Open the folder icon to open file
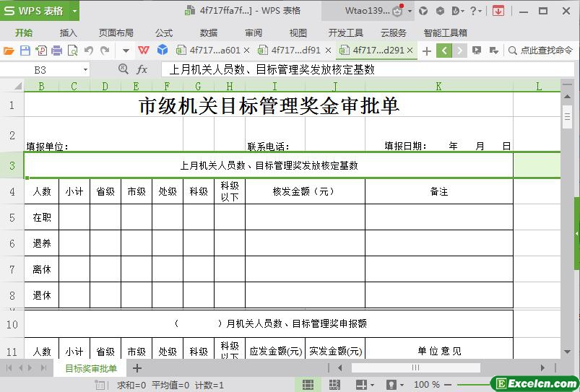580x392 pixels. 9,51
